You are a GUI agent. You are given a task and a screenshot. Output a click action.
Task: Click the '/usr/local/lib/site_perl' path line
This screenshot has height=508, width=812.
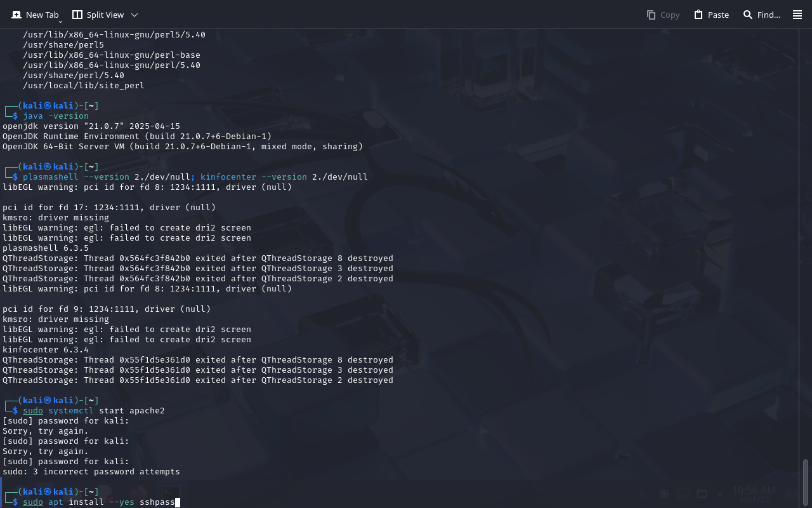(x=84, y=86)
